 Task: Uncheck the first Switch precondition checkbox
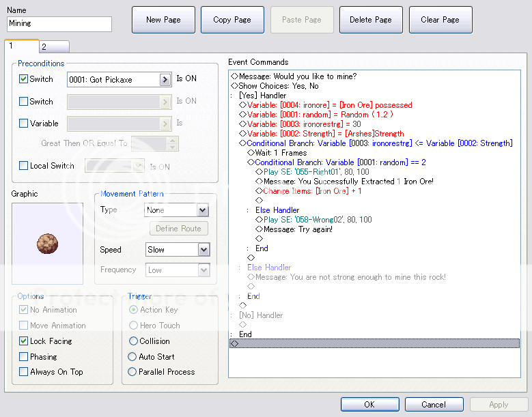coord(24,79)
